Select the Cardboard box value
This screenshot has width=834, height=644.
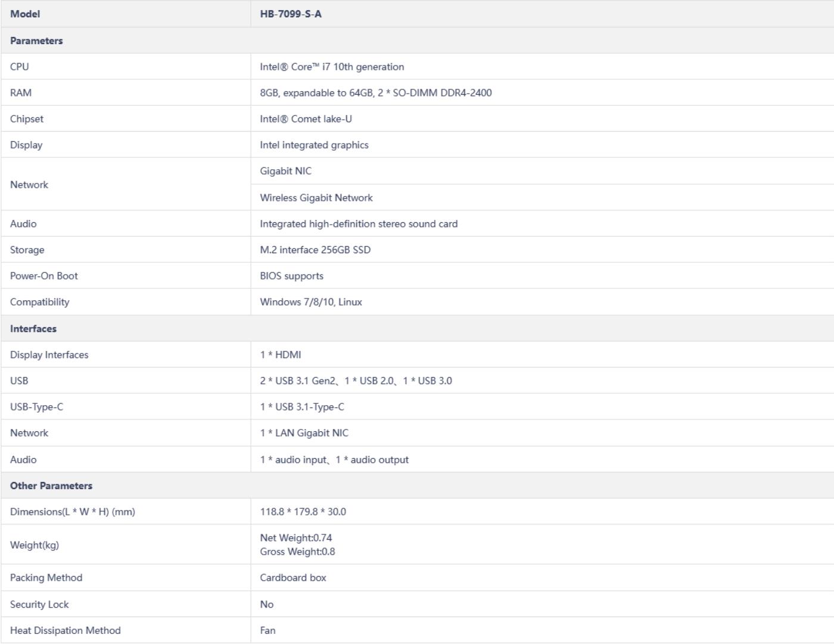coord(293,578)
